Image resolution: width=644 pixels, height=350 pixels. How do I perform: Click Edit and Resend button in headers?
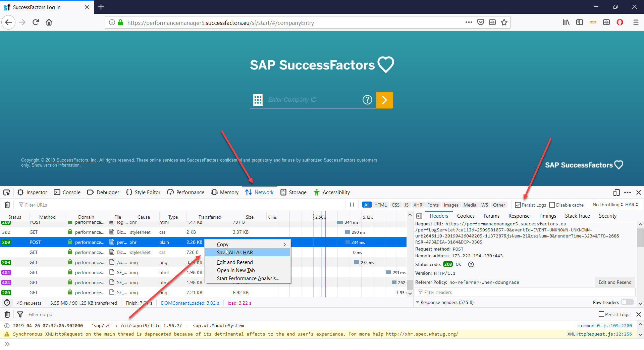tap(615, 282)
